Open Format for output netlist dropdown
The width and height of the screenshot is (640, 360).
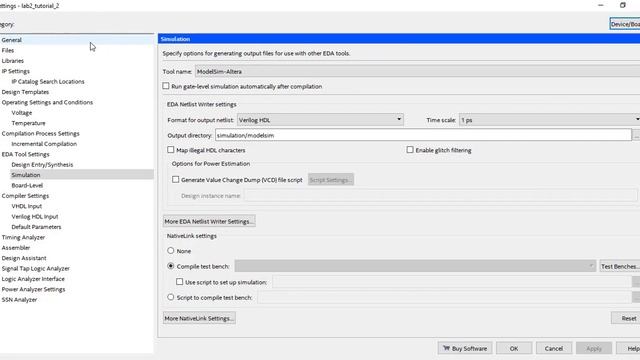320,120
